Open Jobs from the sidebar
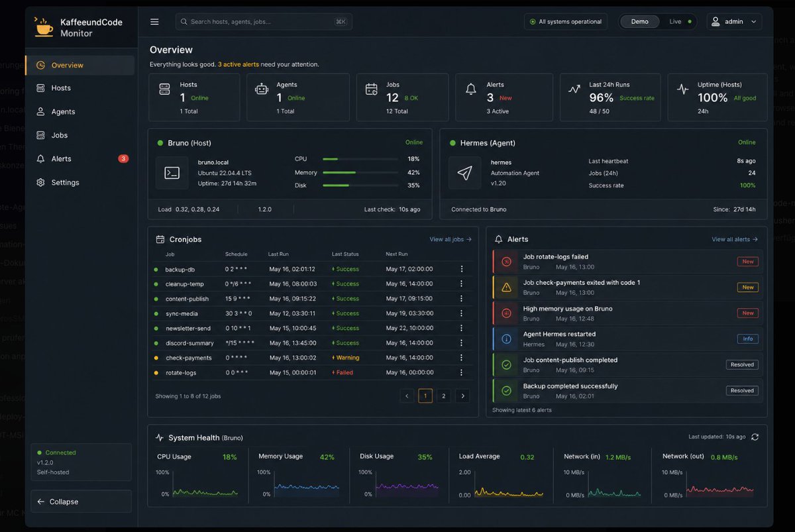Viewport: 795px width, 532px height. click(80, 135)
